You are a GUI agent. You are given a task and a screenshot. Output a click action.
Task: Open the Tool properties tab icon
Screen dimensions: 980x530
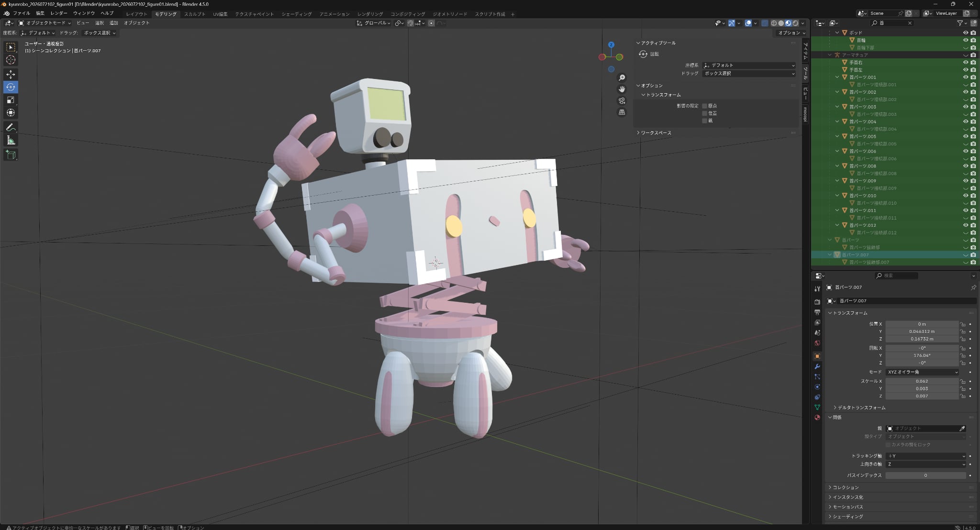point(817,289)
